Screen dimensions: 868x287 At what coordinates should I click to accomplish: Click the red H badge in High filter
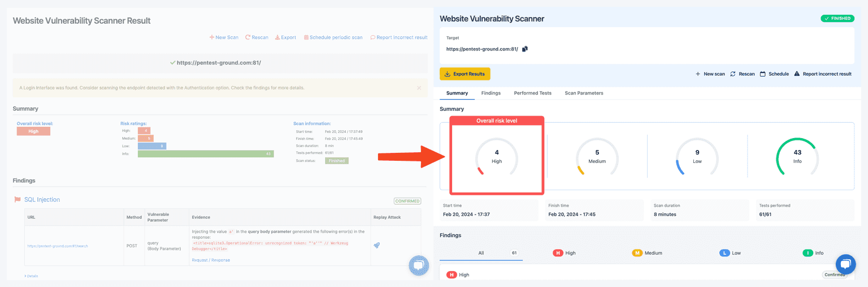click(x=558, y=253)
